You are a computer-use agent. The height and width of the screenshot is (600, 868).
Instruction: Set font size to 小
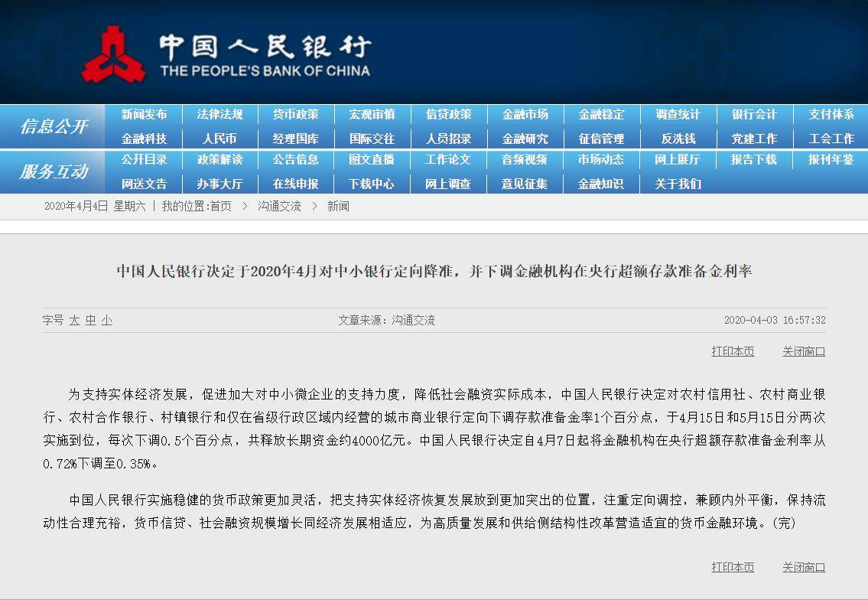(x=107, y=320)
